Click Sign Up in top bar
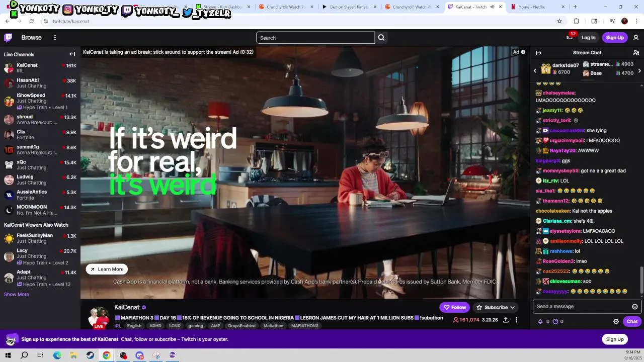 (x=615, y=38)
